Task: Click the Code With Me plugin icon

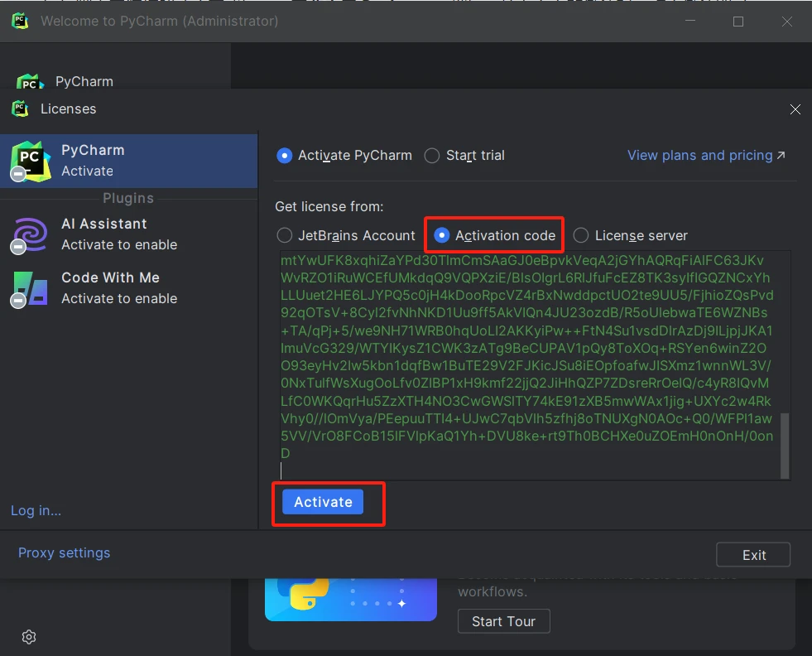Action: coord(31,288)
